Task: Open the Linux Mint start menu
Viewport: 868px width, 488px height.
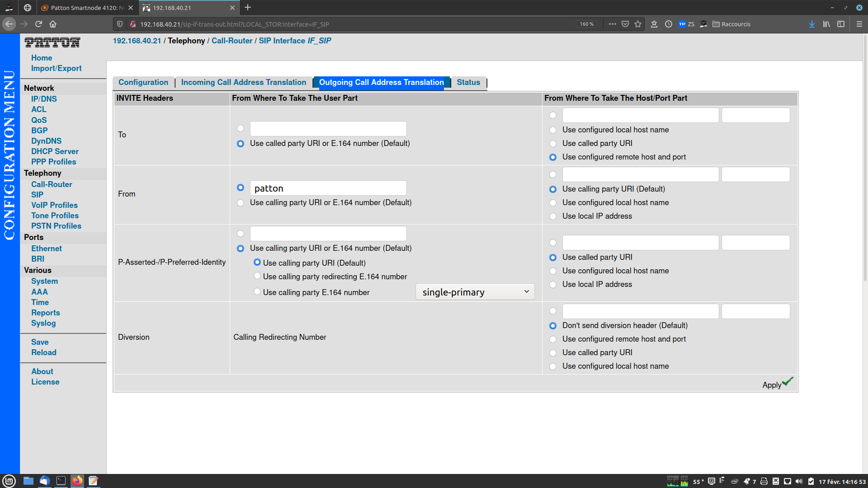Action: coord(9,481)
